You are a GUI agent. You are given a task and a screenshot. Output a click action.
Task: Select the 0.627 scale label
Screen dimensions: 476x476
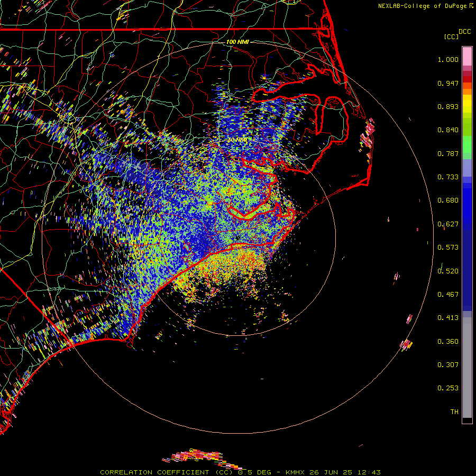(448, 224)
